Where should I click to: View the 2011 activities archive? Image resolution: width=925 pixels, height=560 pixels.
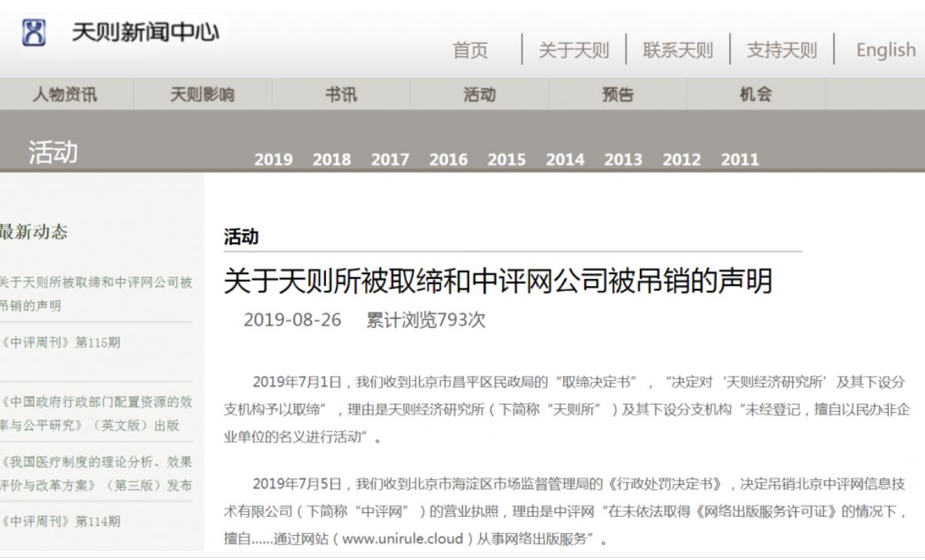[x=739, y=160]
